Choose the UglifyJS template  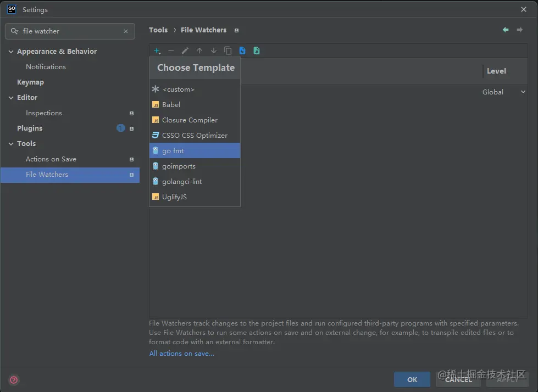click(x=195, y=197)
